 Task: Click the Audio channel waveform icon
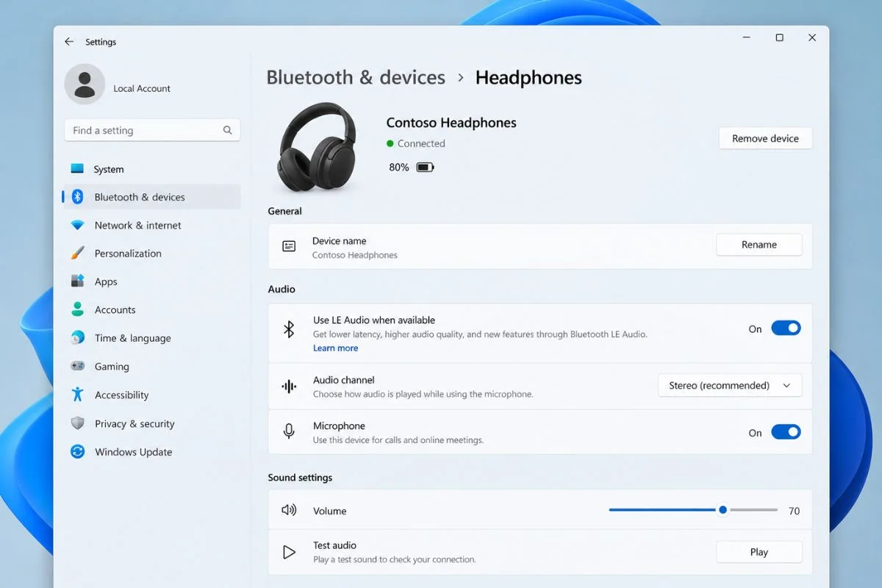click(289, 387)
